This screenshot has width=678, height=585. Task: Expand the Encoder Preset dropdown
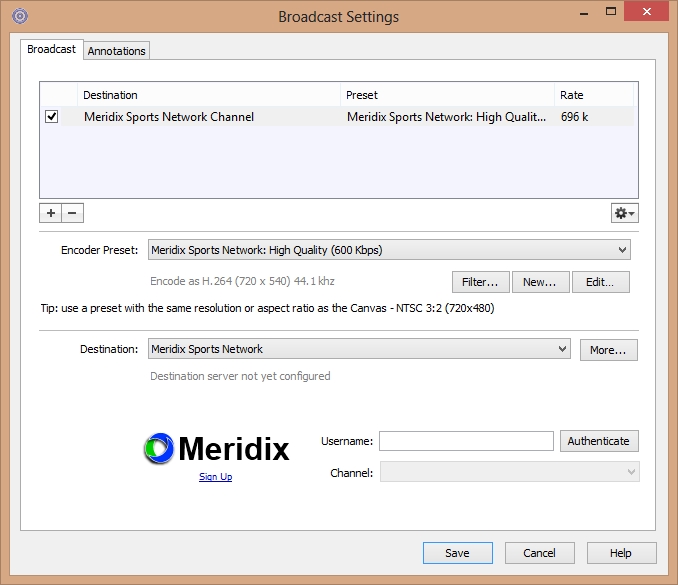[x=621, y=250]
